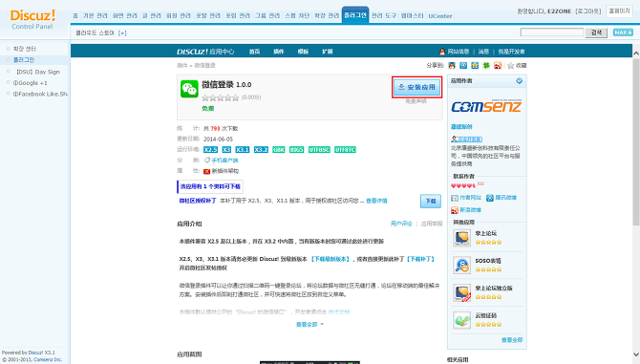Viewport: 640px width, 364px height.
Task: Open the 확장 관리 top tab
Action: [x=327, y=15]
